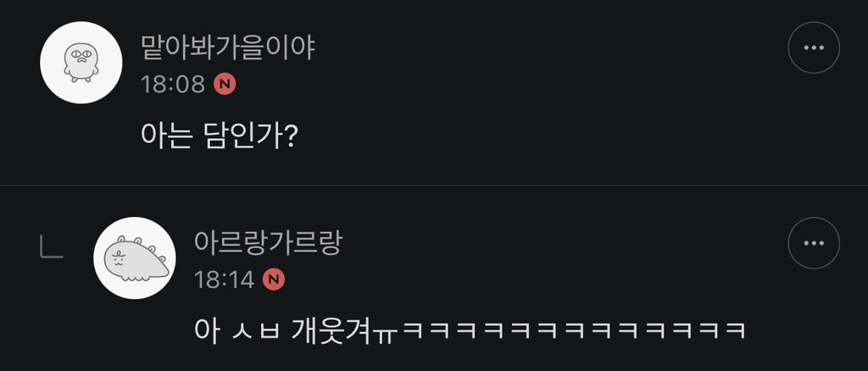Click the ㅋㅋㅋ laughter string in the reply
868x371 pixels.
[x=574, y=330]
